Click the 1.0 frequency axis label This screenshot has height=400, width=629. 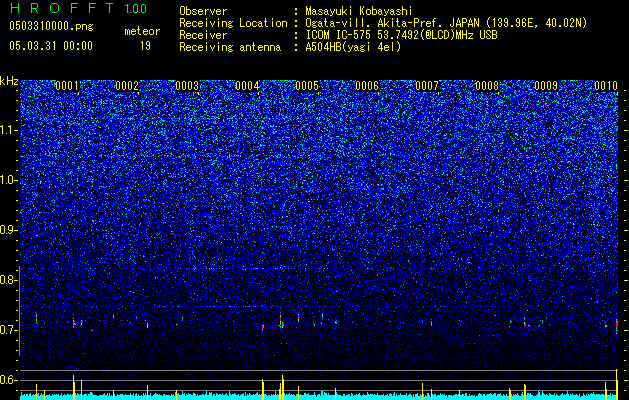(9, 181)
